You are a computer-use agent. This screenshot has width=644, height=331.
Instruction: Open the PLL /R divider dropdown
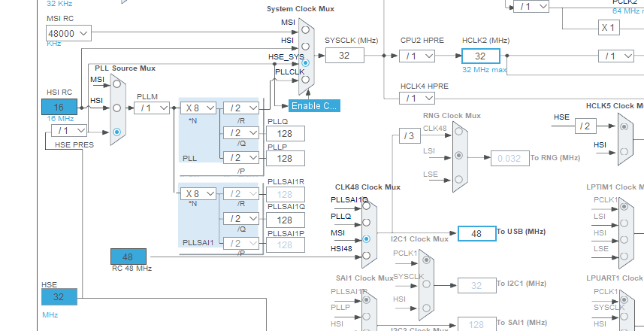click(x=241, y=108)
